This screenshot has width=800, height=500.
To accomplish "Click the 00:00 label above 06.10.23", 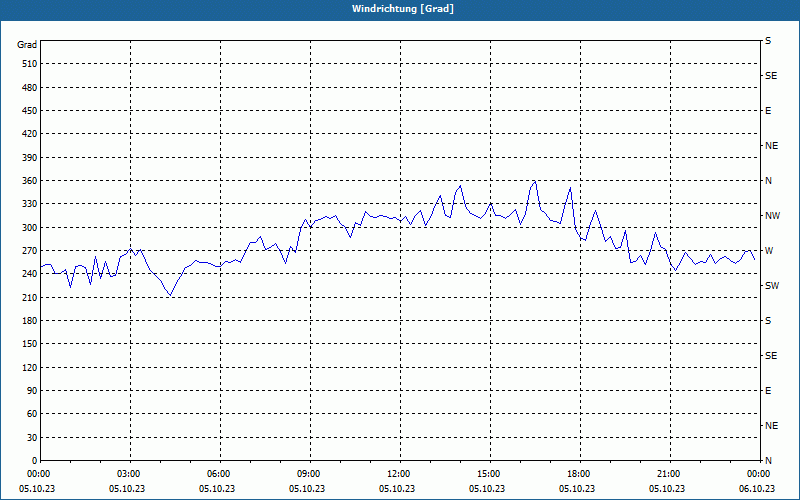I will pyautogui.click(x=758, y=474).
